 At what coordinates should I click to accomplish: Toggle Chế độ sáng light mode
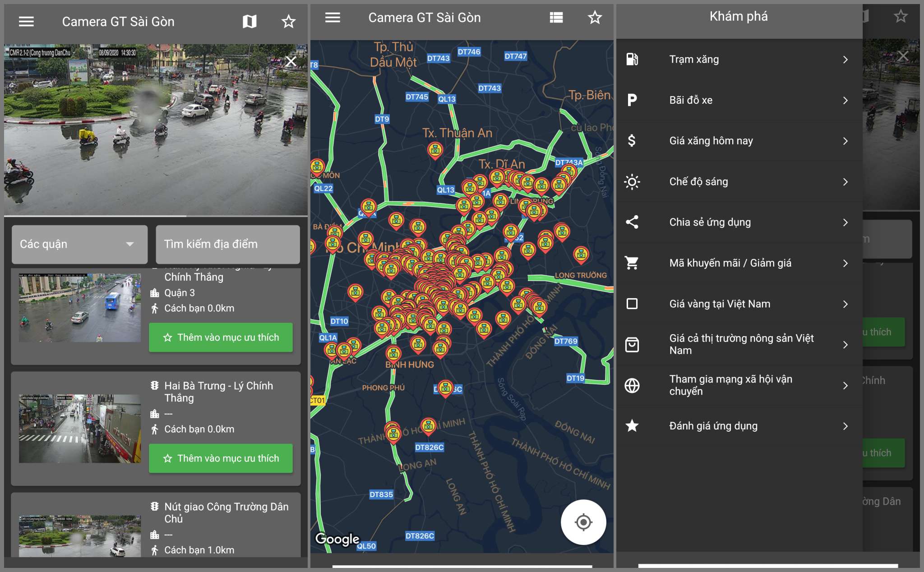(739, 182)
